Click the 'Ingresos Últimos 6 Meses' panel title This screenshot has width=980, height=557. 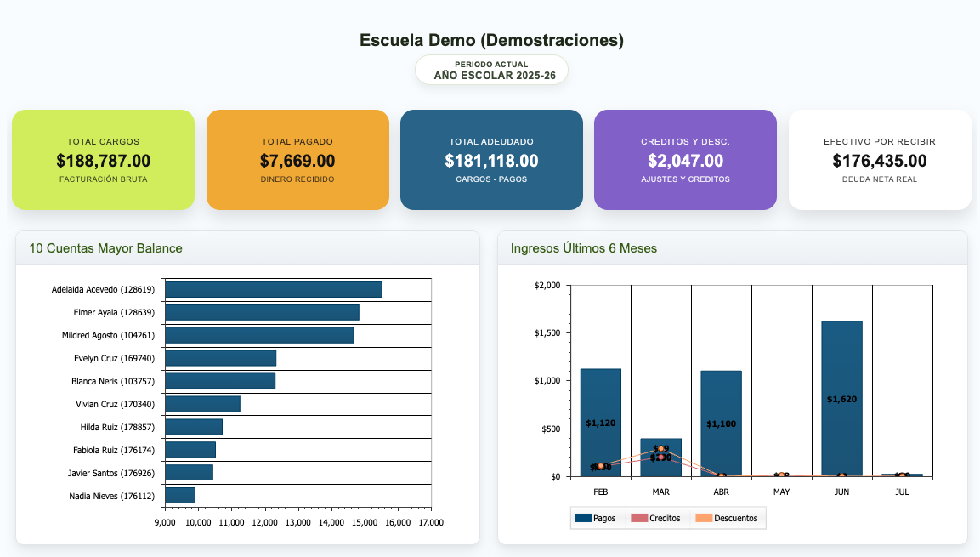[584, 248]
